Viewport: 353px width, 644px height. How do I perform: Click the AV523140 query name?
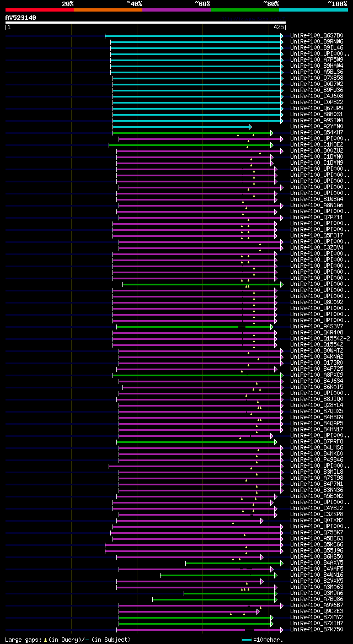point(20,18)
